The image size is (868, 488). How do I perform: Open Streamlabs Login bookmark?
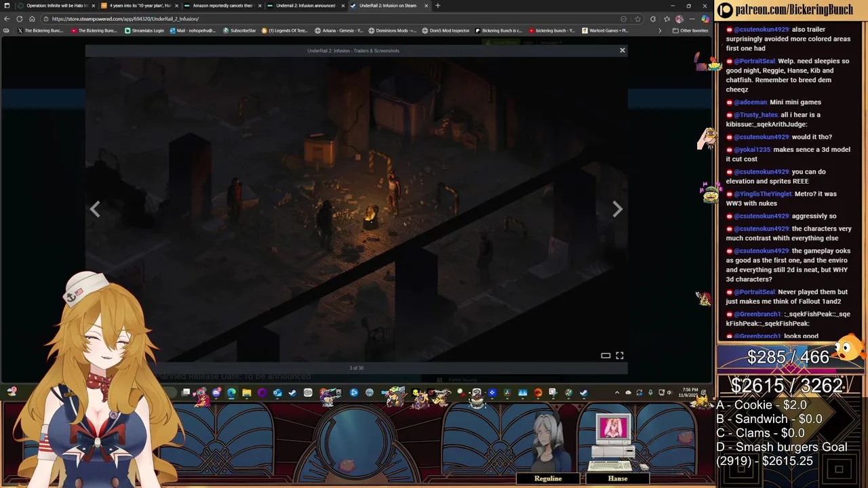click(x=144, y=30)
